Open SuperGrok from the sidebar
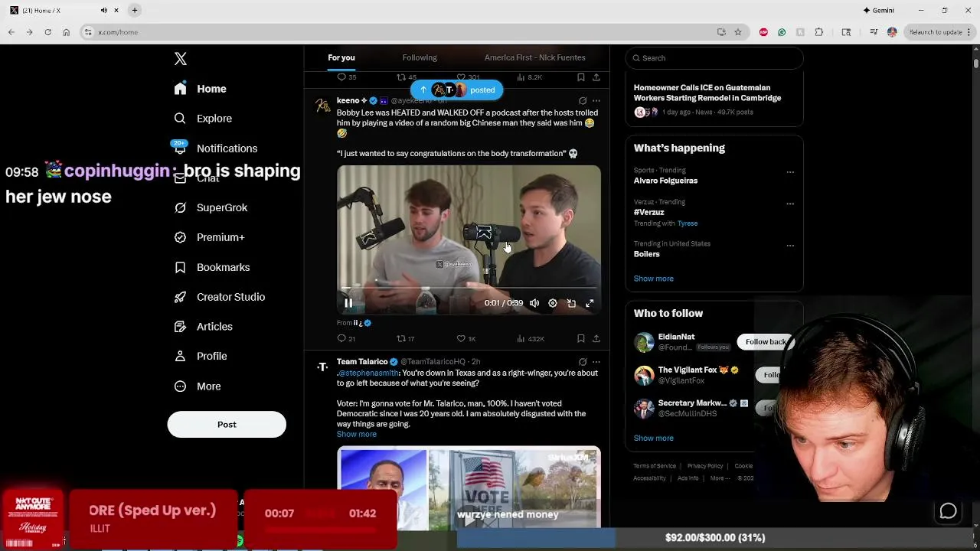The height and width of the screenshot is (551, 980). click(x=211, y=207)
